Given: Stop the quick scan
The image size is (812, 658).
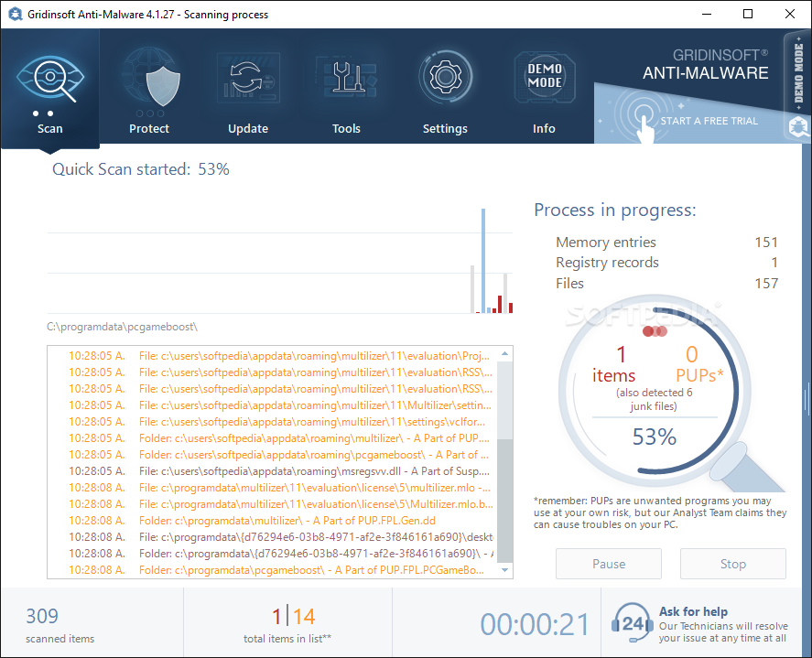Looking at the screenshot, I should tap(732, 564).
